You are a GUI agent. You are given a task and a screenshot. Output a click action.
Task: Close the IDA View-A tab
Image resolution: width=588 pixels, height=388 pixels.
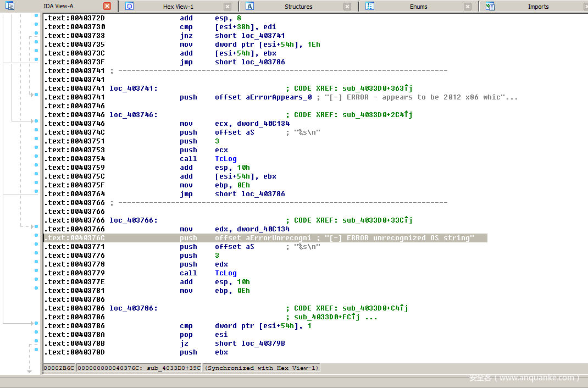[107, 6]
